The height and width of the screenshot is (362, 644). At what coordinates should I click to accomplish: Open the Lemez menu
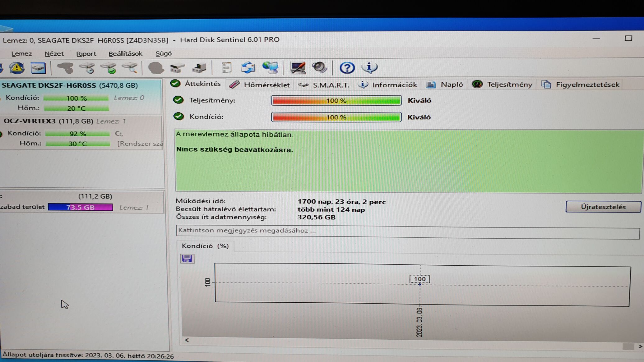click(x=21, y=54)
